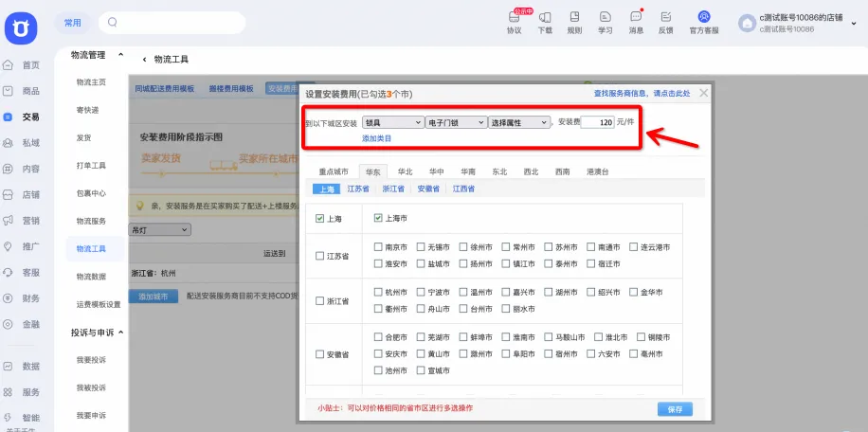Uncheck the 上海 region checkbox
Screen dimensions: 868x432
point(319,219)
